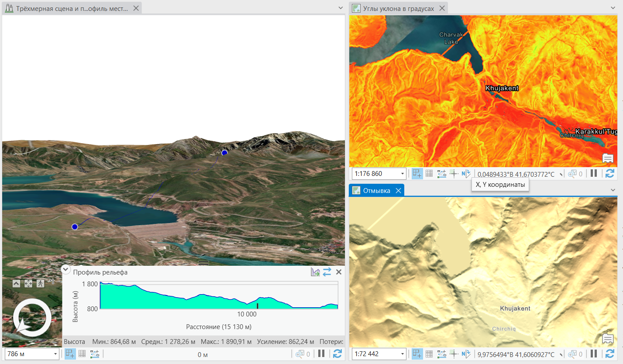This screenshot has width=623, height=364.
Task: Collapse the Профиль рельефа panel chevron
Action: pos(66,269)
